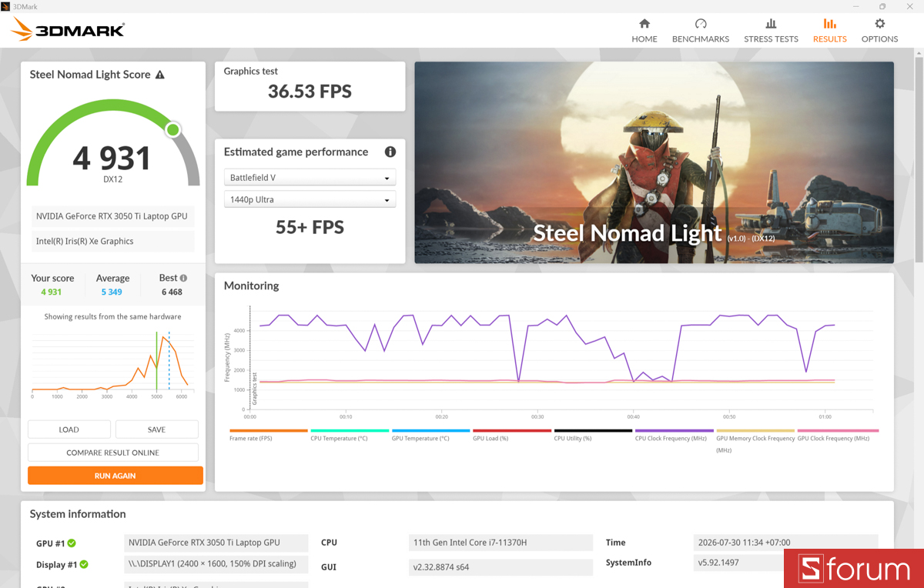The width and height of the screenshot is (924, 588).
Task: Select the RESULTS tab
Action: click(829, 31)
